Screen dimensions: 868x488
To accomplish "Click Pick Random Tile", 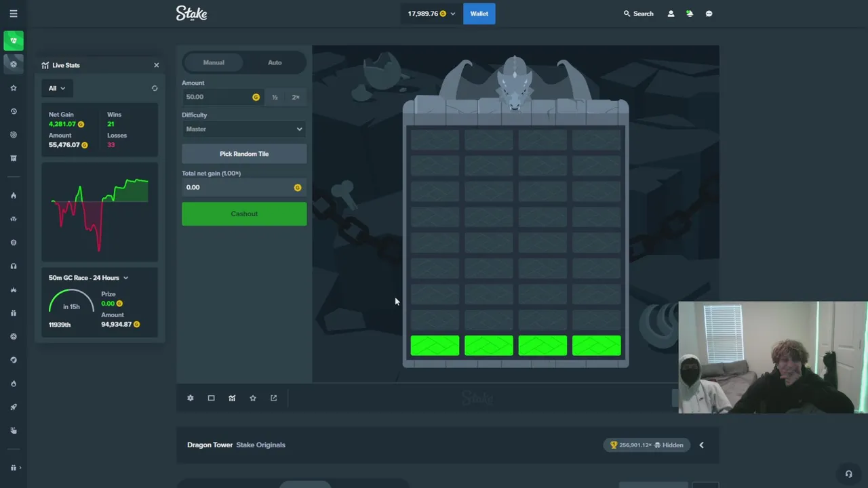I will pyautogui.click(x=244, y=154).
